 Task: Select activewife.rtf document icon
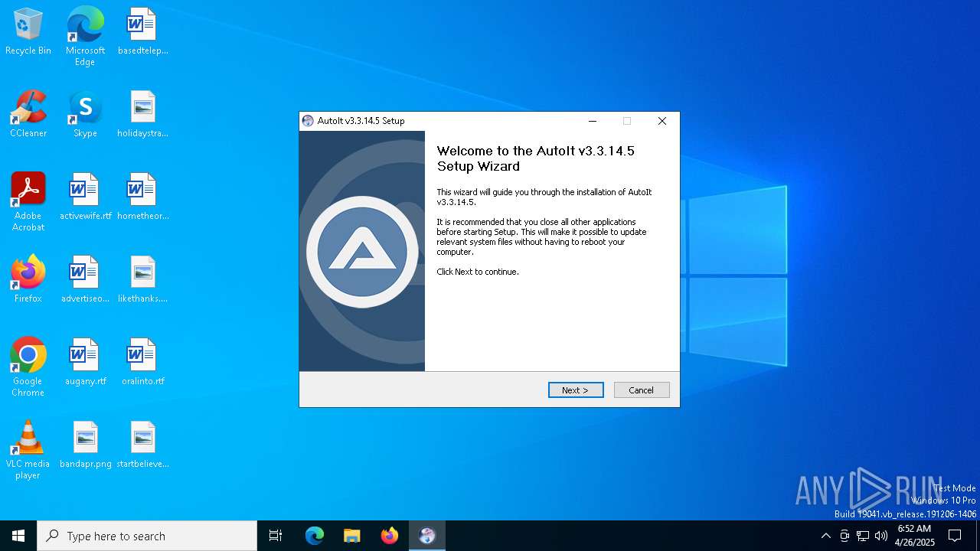coord(85,197)
